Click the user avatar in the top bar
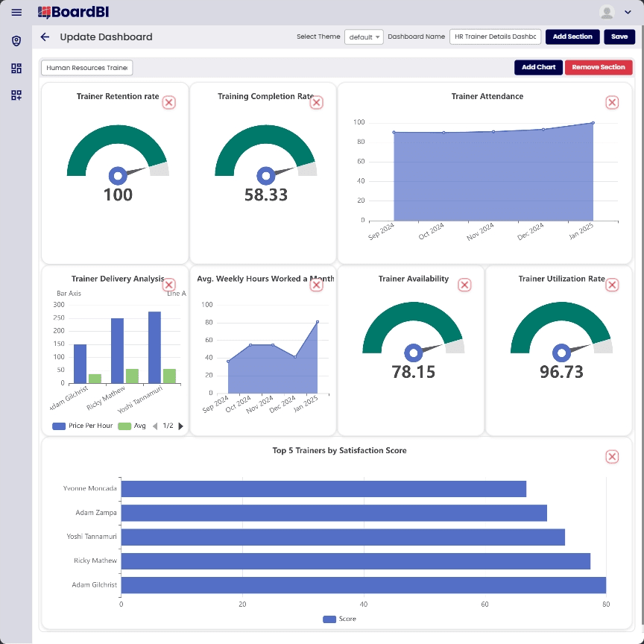Image resolution: width=644 pixels, height=644 pixels. click(607, 12)
